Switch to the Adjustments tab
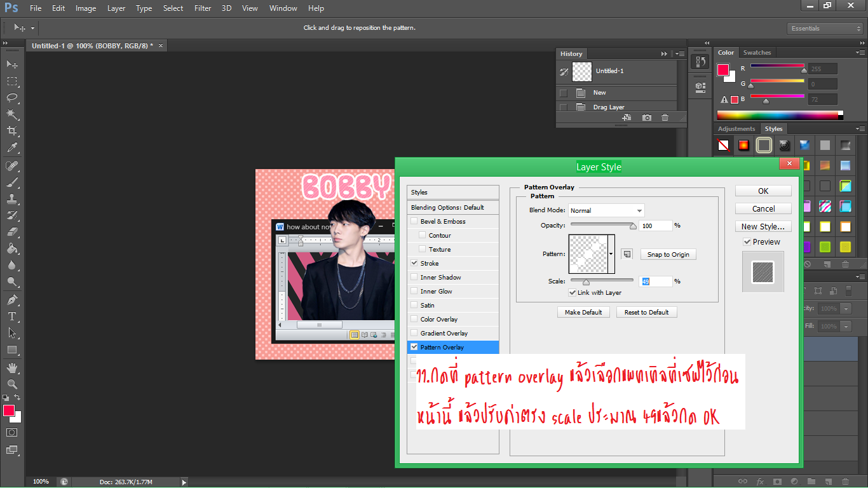The height and width of the screenshot is (488, 868). pos(736,129)
